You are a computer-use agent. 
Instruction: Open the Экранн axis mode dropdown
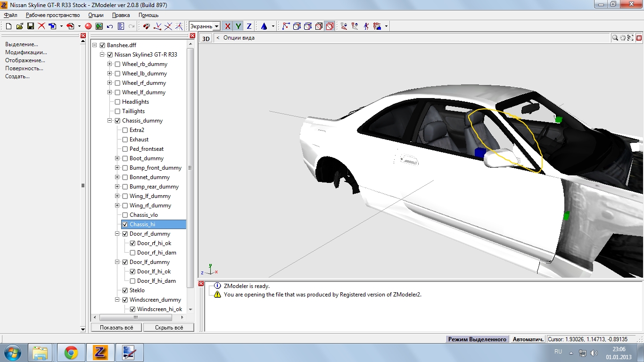pos(216,26)
